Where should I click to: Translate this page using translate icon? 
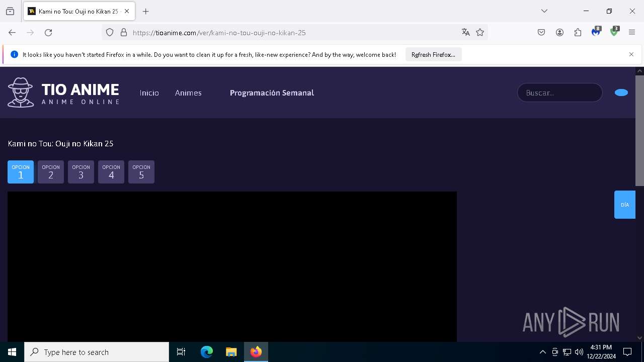click(466, 32)
